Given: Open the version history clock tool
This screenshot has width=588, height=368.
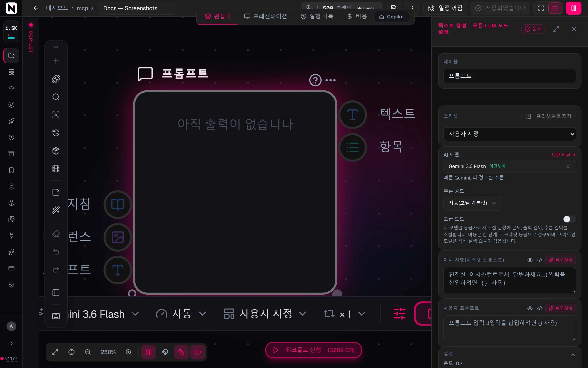Looking at the screenshot, I should [56, 133].
